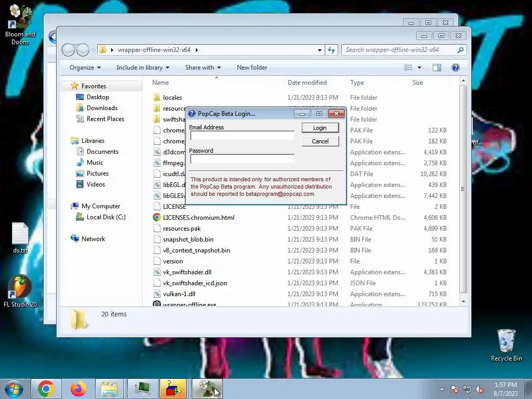The height and width of the screenshot is (399, 532).
Task: Select snapshot_blob.bin file
Action: pyautogui.click(x=188, y=240)
